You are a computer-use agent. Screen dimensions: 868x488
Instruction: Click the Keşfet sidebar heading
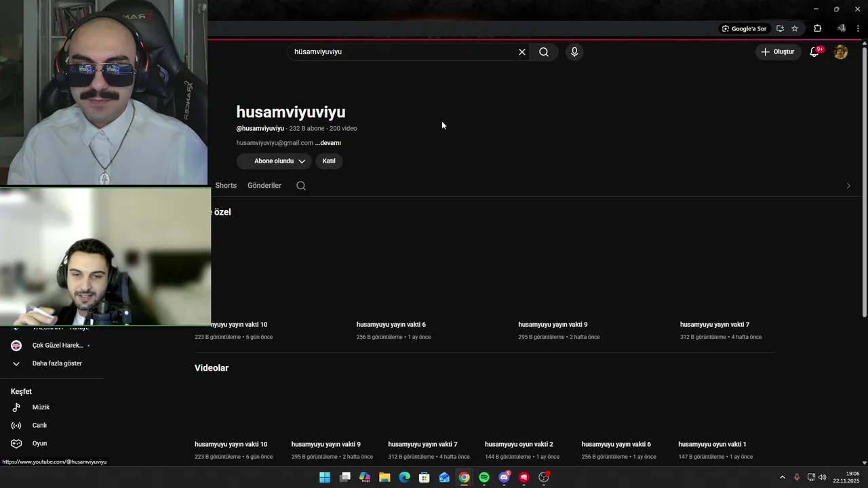click(21, 392)
